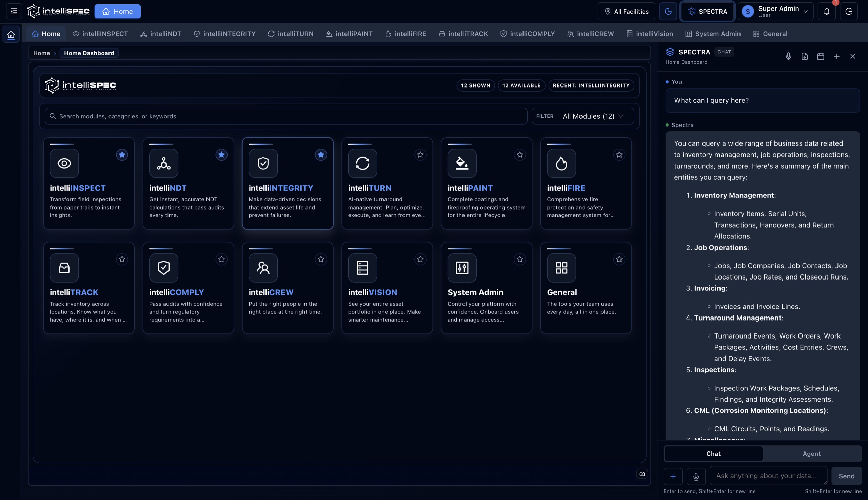Export chat with document download icon
This screenshot has height=500, width=868.
tap(805, 56)
